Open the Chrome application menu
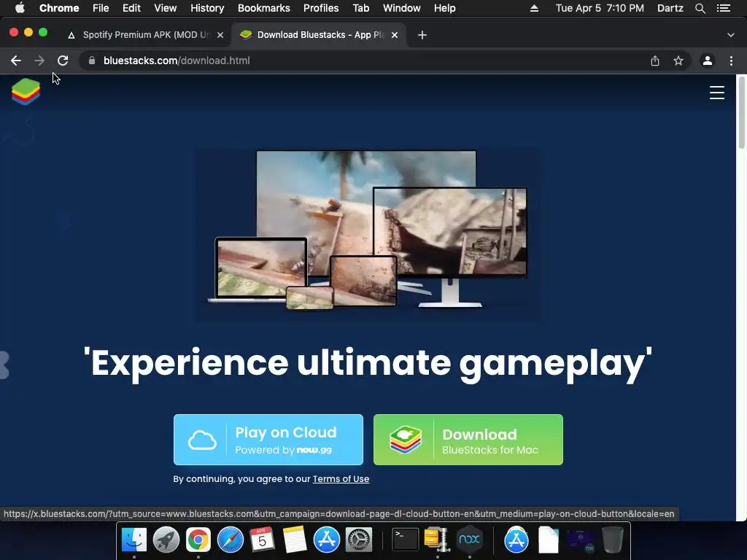Screen dimensions: 747x560 coord(59,8)
